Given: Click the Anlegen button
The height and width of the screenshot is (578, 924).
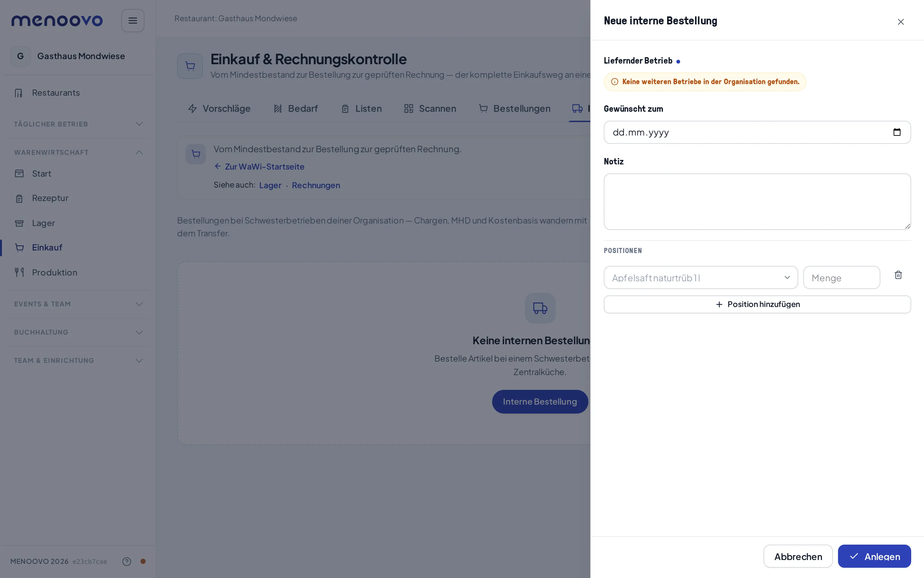Looking at the screenshot, I should [874, 556].
